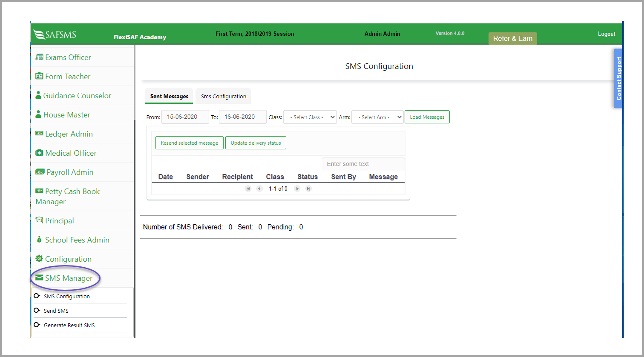
Task: Click the Form Teacher ID card icon
Action: tap(39, 76)
